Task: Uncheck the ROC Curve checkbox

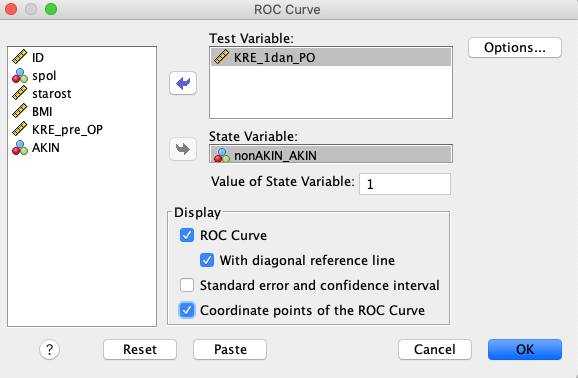Action: 187,235
